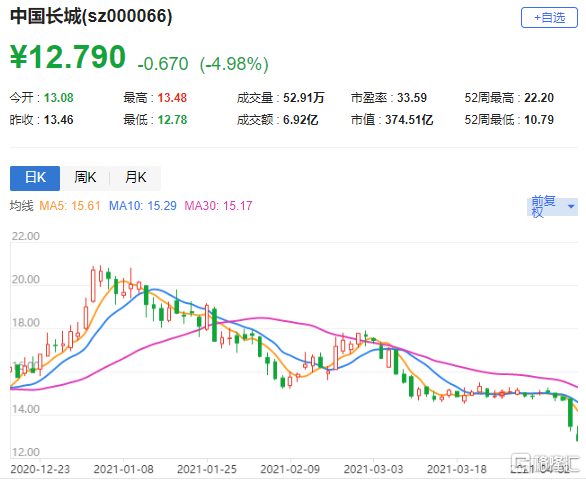Click the 18.00 y-axis label
This screenshot has height=480, width=586.
(x=25, y=323)
